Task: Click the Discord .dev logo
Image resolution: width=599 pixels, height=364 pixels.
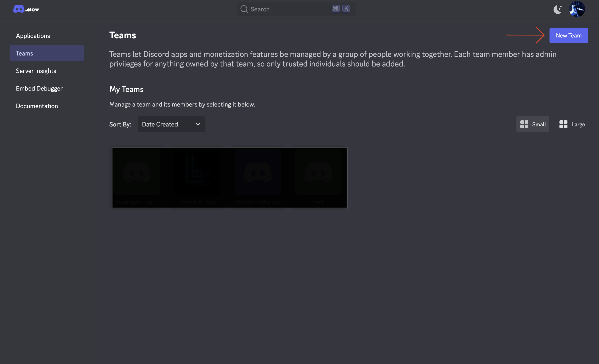Action: (x=26, y=9)
